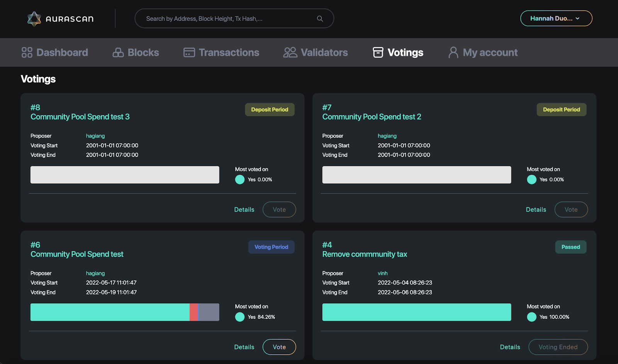Open Details for proposal #4
Image resolution: width=618 pixels, height=364 pixels.
coord(510,347)
